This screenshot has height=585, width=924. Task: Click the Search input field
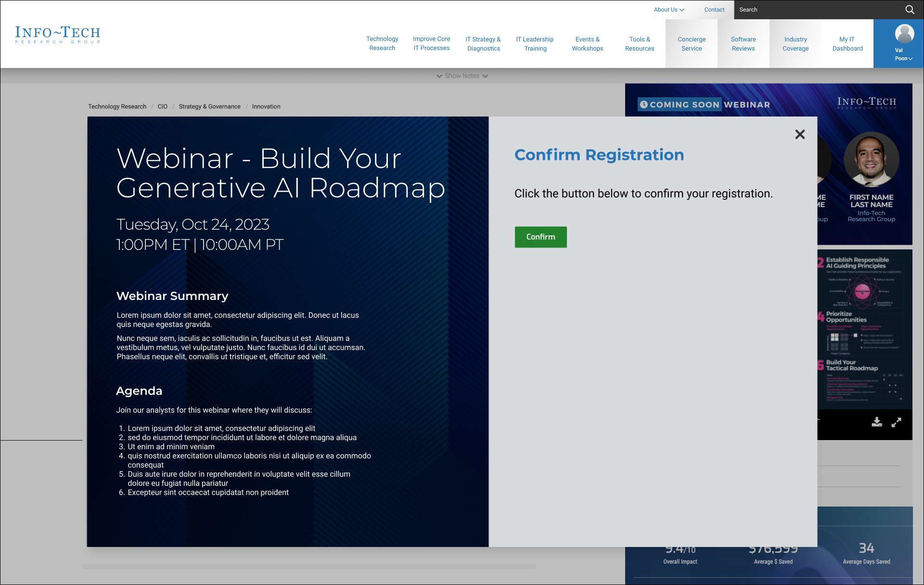[818, 10]
